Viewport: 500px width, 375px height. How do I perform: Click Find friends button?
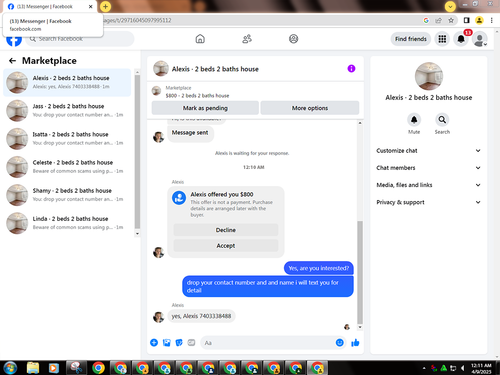click(411, 39)
